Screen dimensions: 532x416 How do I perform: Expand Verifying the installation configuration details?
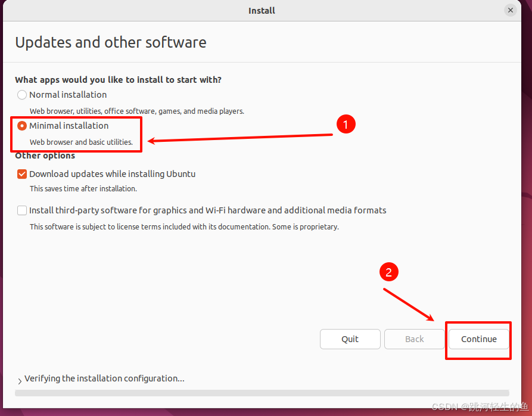(x=20, y=381)
